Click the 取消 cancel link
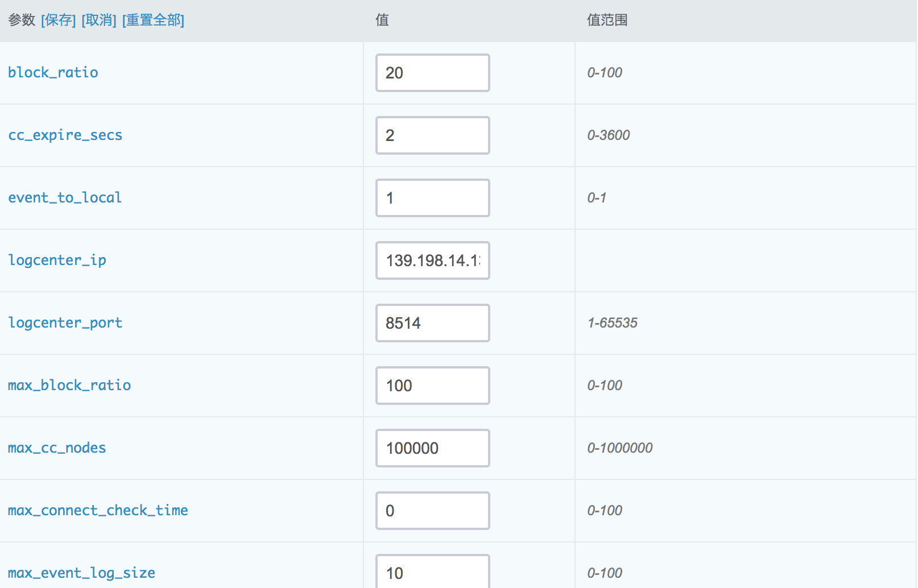 point(99,20)
